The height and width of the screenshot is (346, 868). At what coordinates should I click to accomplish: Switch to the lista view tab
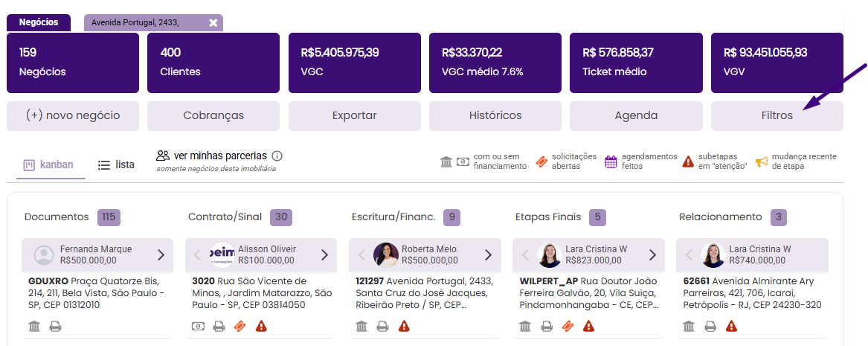click(117, 165)
